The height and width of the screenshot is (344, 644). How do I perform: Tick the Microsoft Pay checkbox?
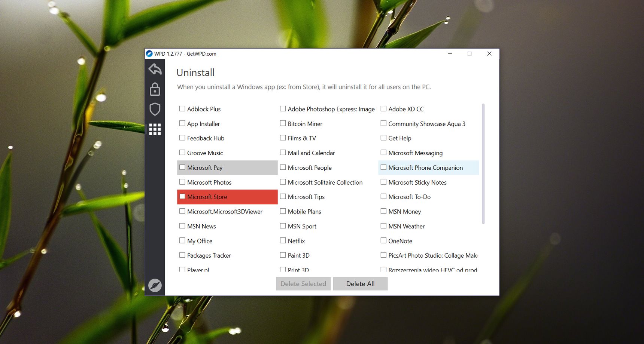pos(182,168)
